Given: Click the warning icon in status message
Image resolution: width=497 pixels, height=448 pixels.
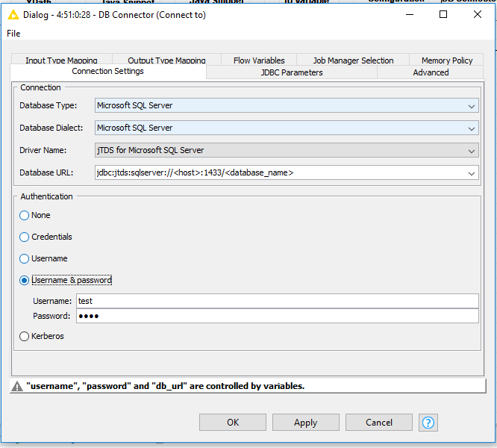Looking at the screenshot, I should tap(17, 386).
